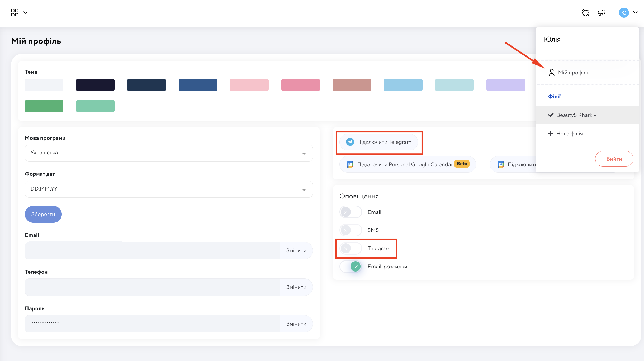This screenshot has height=361, width=644.
Task: Click the Google Calendar icon on Personal button
Action: (x=350, y=164)
